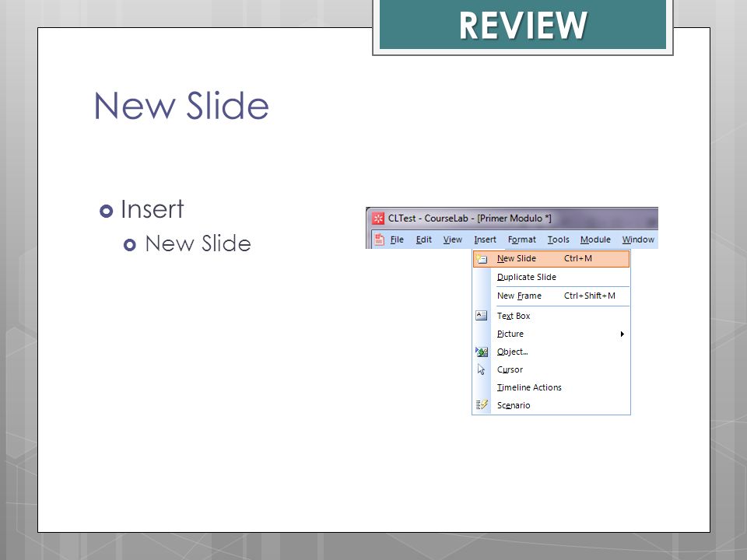Image resolution: width=747 pixels, height=560 pixels.
Task: Choose New Slide from the Insert menu
Action: (551, 258)
